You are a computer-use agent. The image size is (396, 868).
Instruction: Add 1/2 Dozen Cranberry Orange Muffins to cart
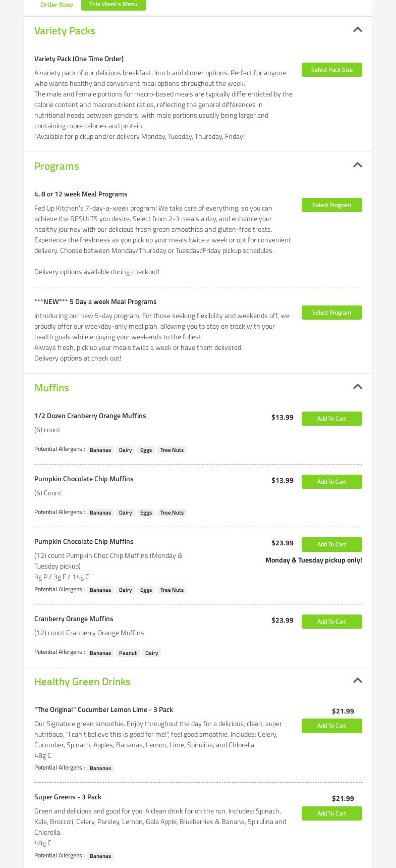[331, 419]
